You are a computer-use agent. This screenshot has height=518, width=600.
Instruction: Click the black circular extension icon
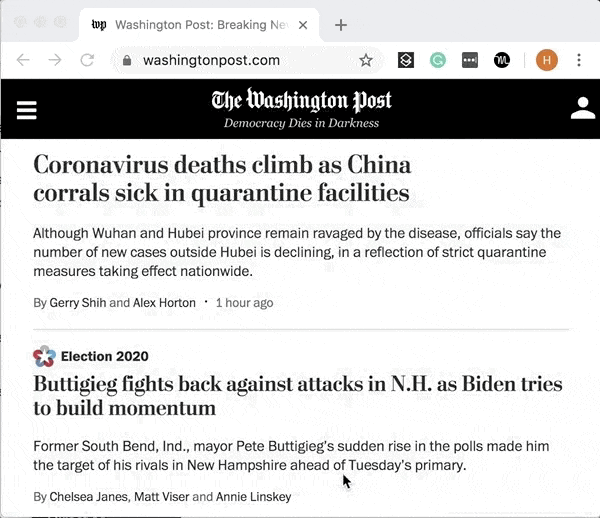tap(501, 60)
